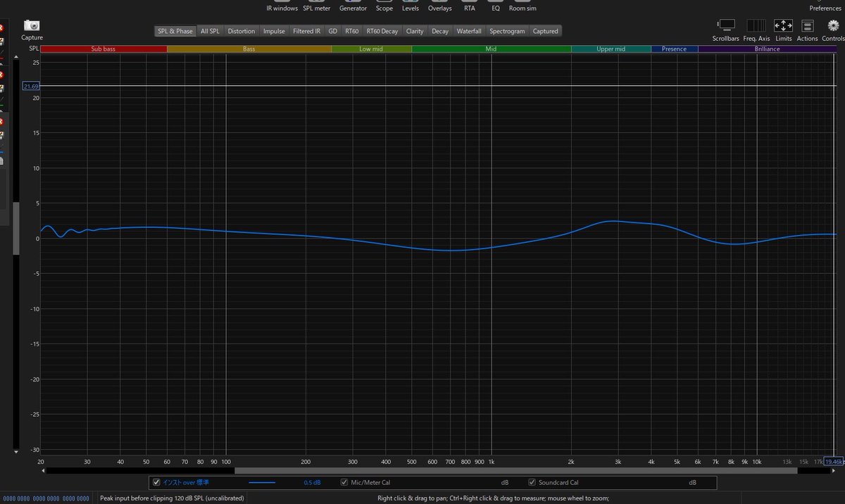Viewport: 845px width, 504px height.
Task: Open the Scrollbars graph control
Action: point(725,26)
